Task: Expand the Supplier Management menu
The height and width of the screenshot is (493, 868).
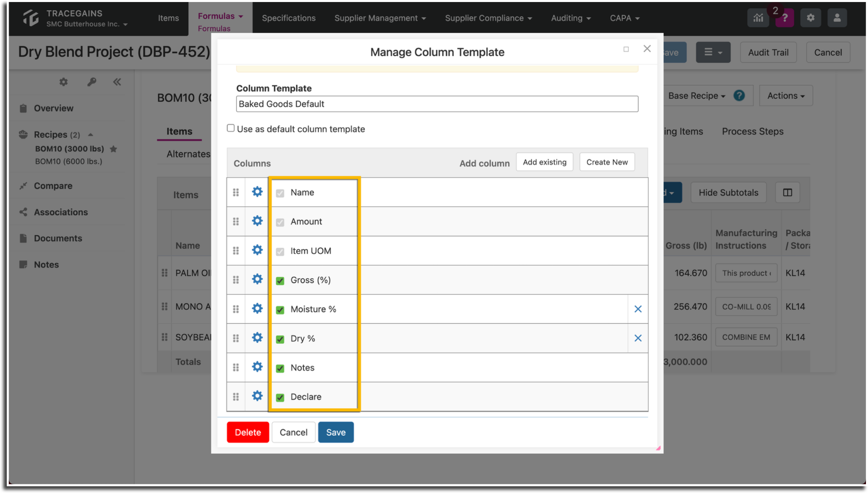Action: point(380,18)
